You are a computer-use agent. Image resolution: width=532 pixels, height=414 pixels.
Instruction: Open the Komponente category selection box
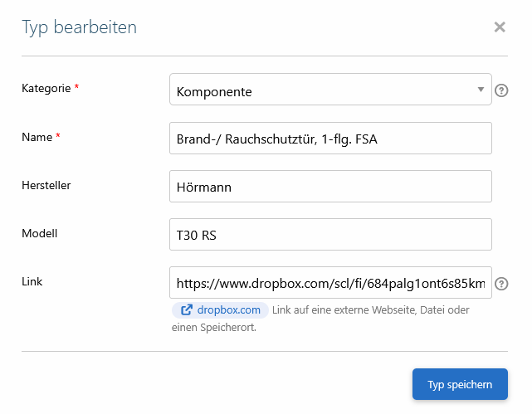pyautogui.click(x=324, y=90)
